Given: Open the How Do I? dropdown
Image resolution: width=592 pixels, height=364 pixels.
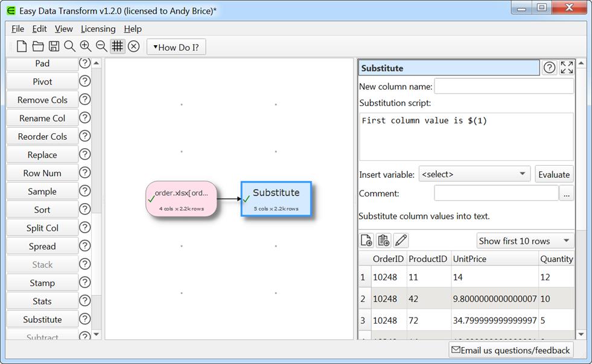Looking at the screenshot, I should point(176,46).
